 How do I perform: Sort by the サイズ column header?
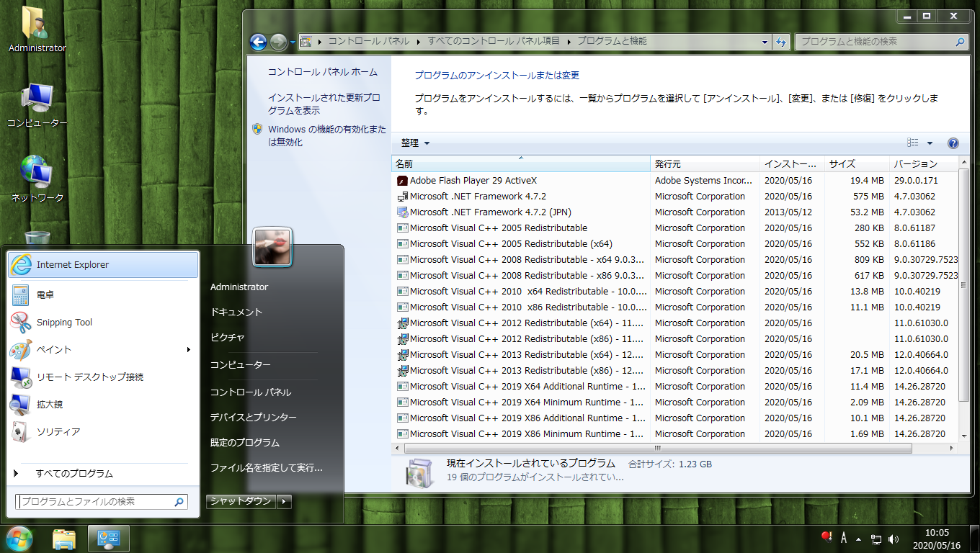(857, 164)
